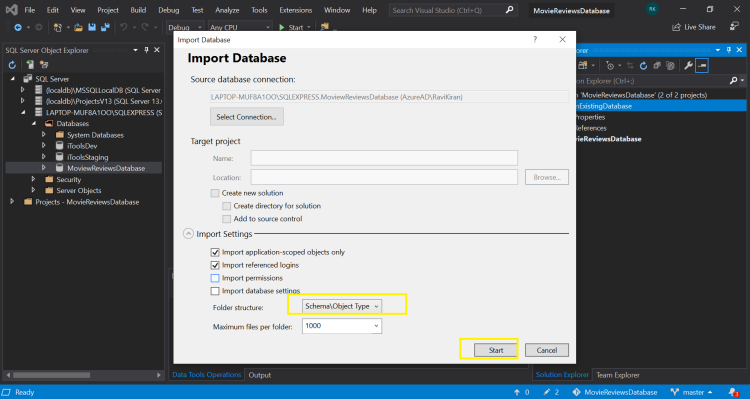Click the Refresh icon in SQL Server Object Explorer

12,65
